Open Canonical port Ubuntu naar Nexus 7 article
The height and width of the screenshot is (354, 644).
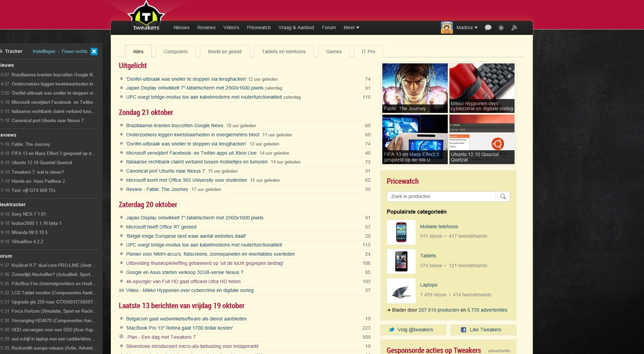165,171
